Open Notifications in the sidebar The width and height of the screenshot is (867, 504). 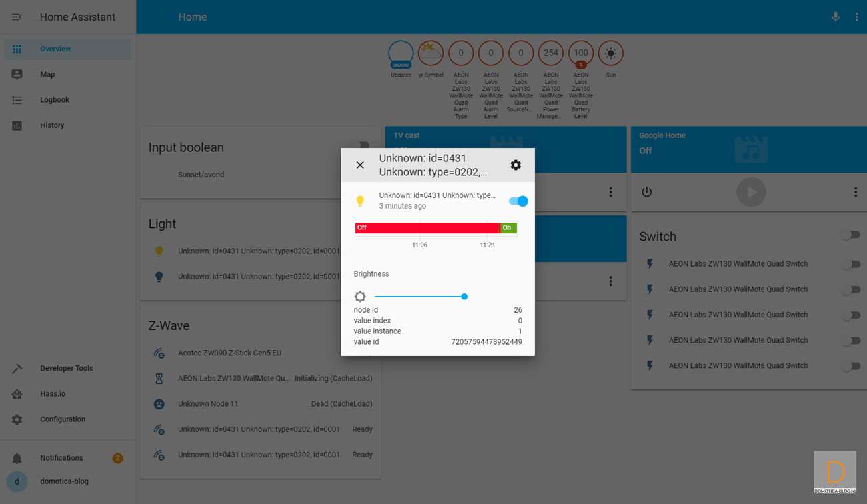pyautogui.click(x=61, y=458)
